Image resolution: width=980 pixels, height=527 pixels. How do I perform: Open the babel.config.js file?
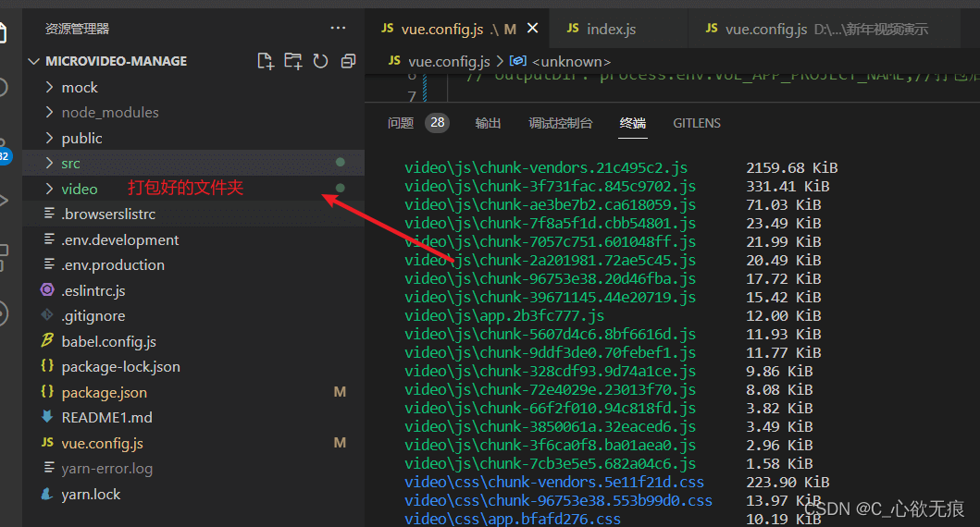(x=108, y=341)
